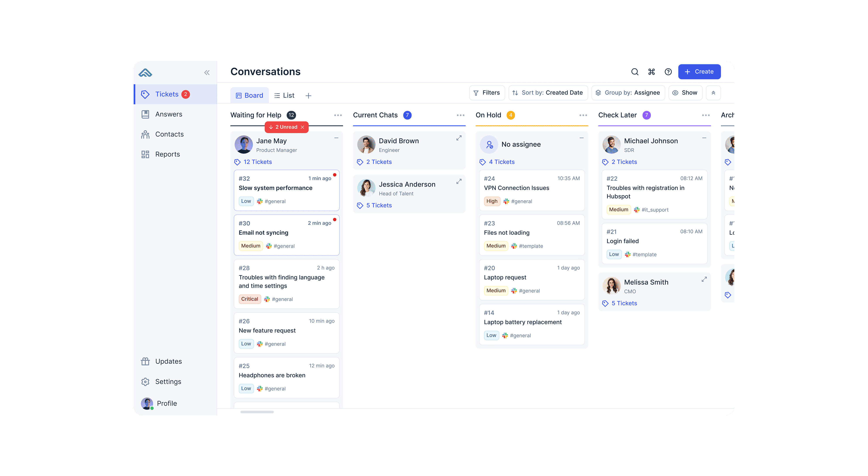This screenshot has height=476, width=868.
Task: Open the search icon in the top bar
Action: 634,72
